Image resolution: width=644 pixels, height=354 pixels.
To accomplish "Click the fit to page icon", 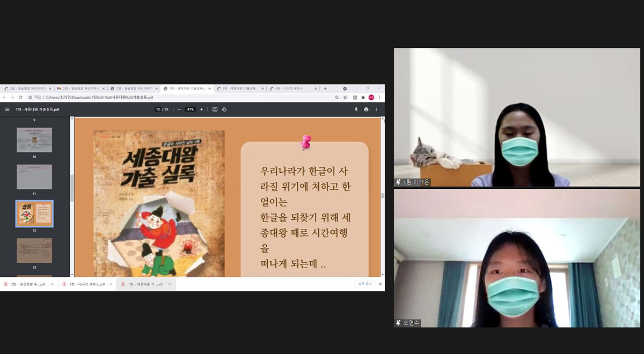I will click(x=215, y=109).
